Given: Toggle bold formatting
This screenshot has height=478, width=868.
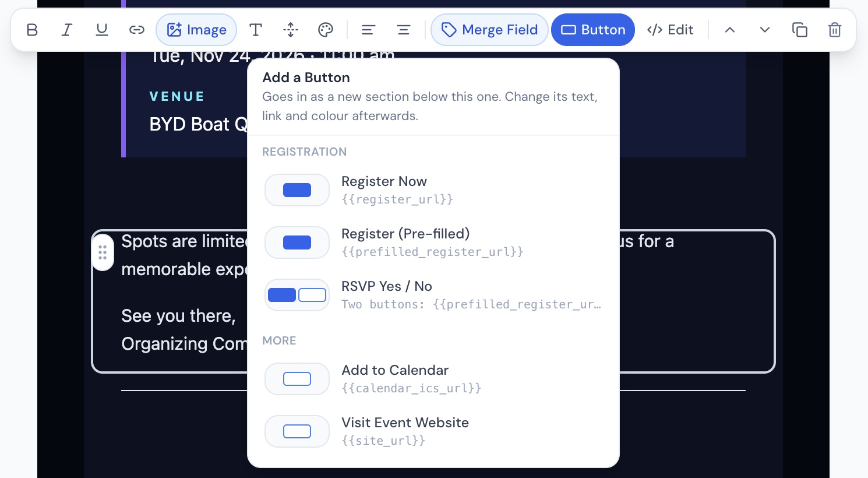Looking at the screenshot, I should point(32,30).
